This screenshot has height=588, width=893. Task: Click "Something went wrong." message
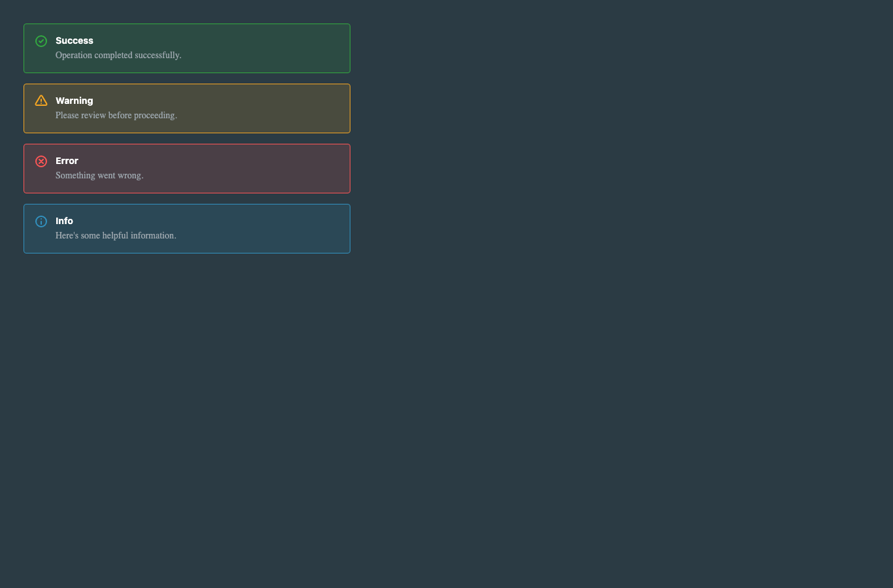click(99, 176)
